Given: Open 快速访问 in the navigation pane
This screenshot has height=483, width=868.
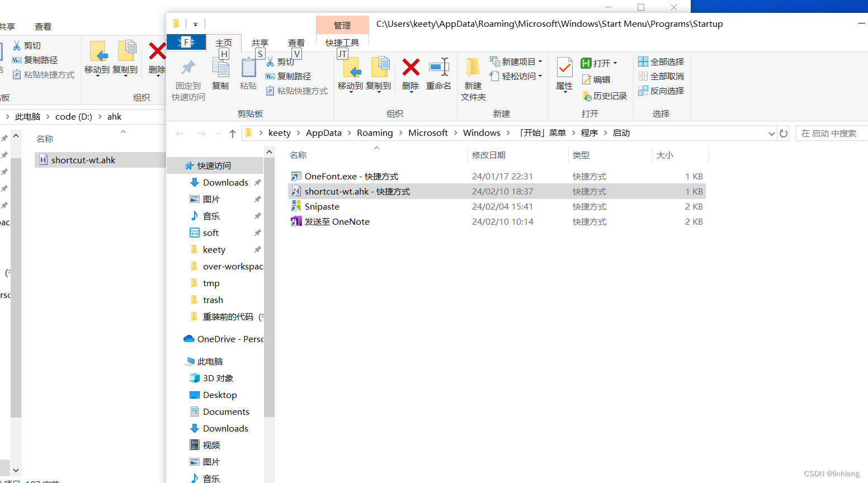Looking at the screenshot, I should (215, 165).
